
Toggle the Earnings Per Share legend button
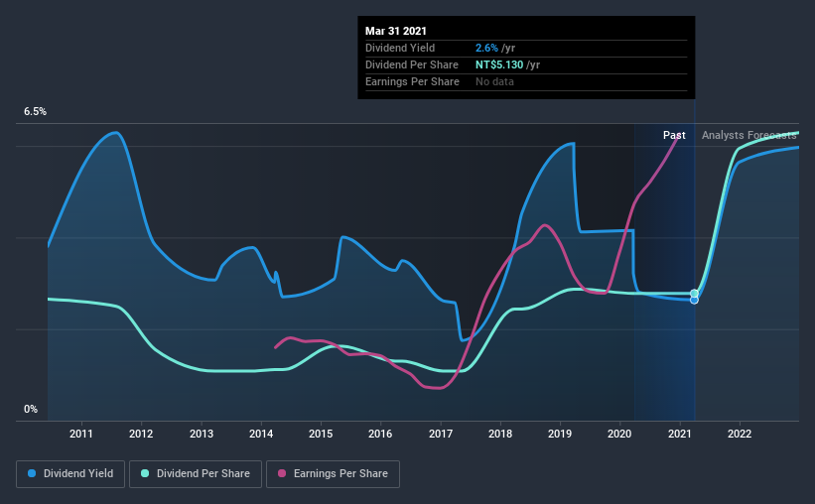pyautogui.click(x=334, y=474)
